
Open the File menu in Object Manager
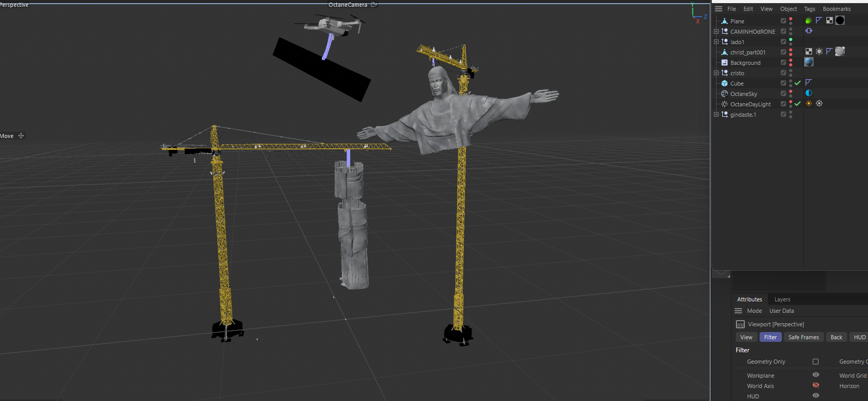732,9
